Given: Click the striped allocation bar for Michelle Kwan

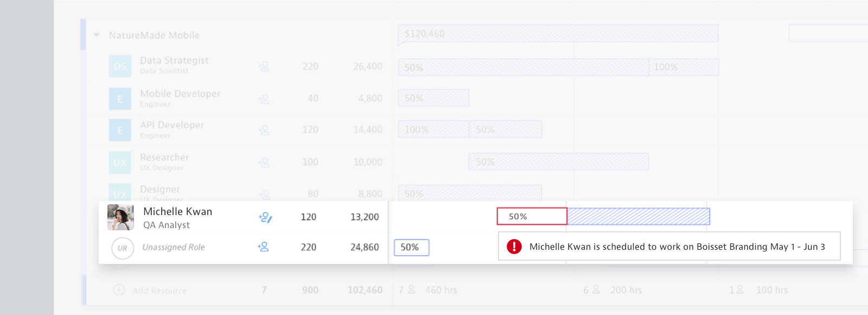Looking at the screenshot, I should 638,216.
